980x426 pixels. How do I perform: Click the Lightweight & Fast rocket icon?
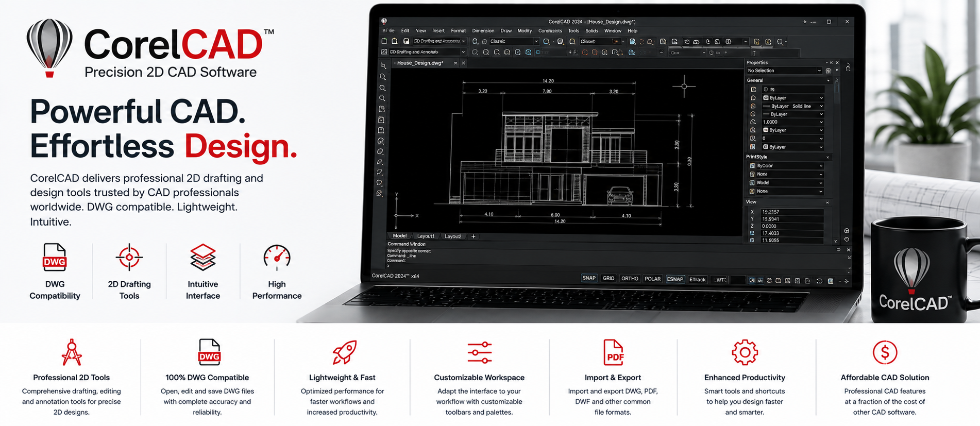(344, 352)
